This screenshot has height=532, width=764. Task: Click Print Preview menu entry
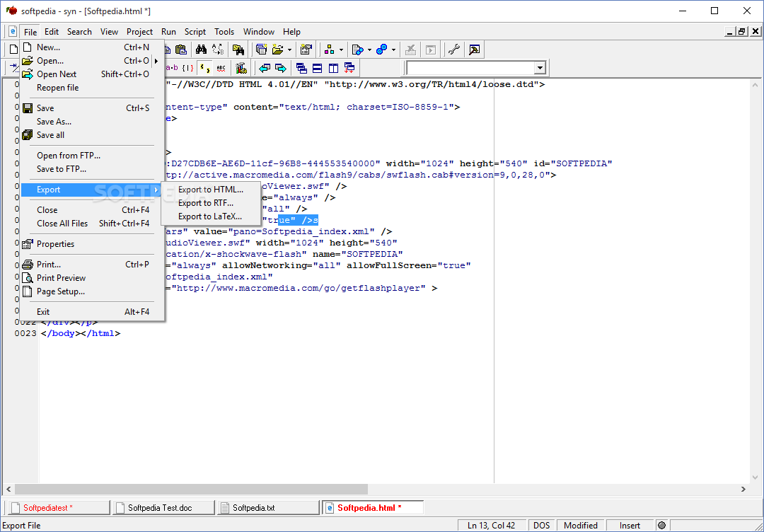(x=92, y=278)
